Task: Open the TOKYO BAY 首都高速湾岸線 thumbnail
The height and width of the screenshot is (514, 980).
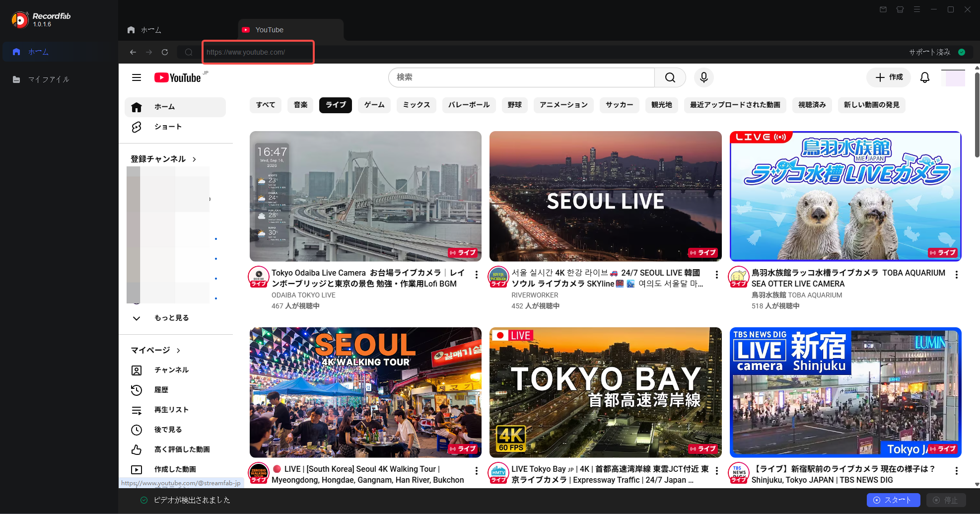Action: (x=606, y=392)
